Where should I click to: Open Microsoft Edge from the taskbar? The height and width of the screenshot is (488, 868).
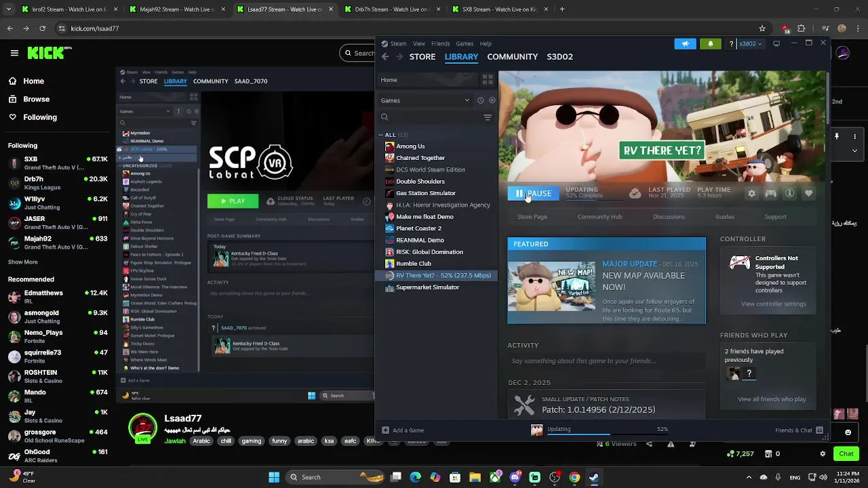416,477
